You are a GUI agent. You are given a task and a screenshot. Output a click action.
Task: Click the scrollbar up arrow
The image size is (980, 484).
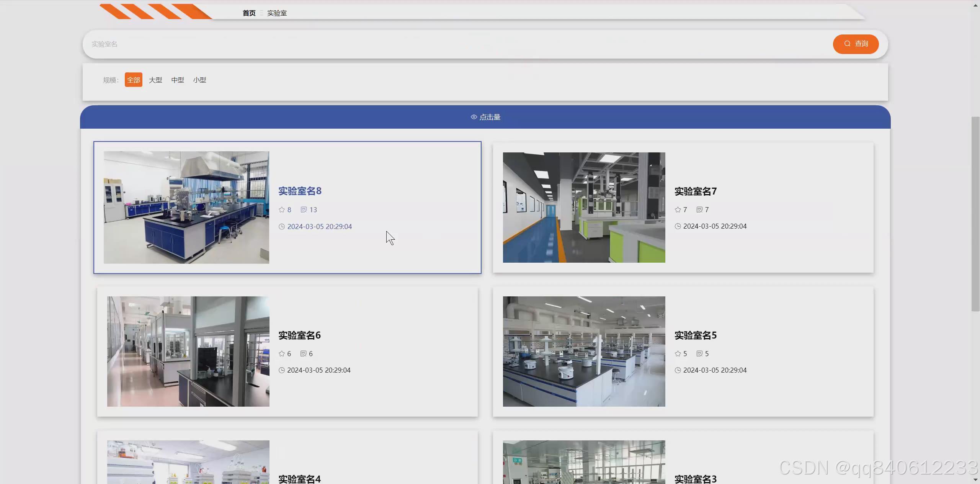[975, 5]
